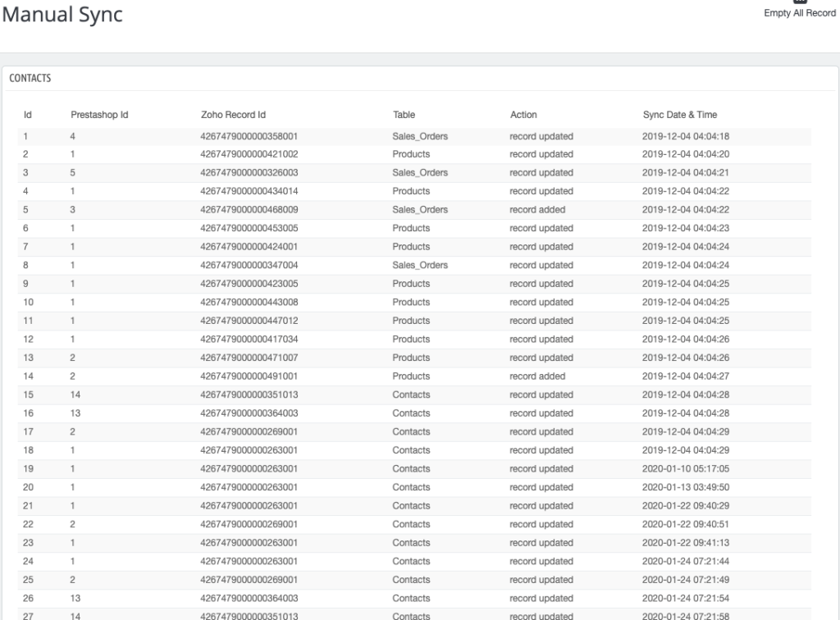Click sync time 2019-12-04 04:04:21

(x=686, y=172)
